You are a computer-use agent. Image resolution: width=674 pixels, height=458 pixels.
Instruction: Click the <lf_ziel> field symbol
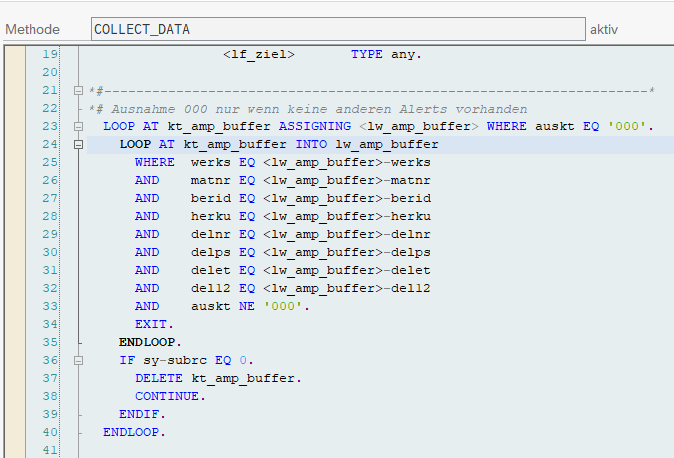258,55
